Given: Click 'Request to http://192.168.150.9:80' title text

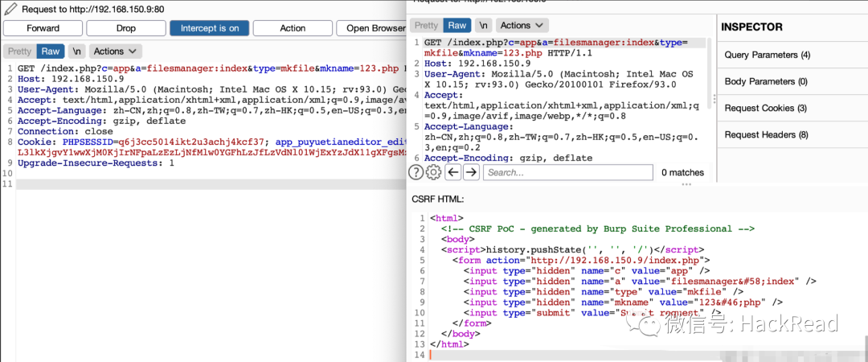Looking at the screenshot, I should point(93,10).
